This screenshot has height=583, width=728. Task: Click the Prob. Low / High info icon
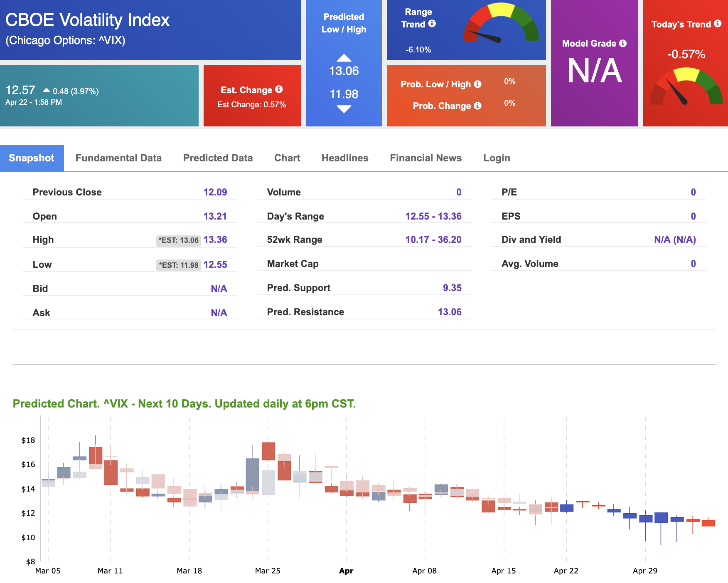click(478, 84)
